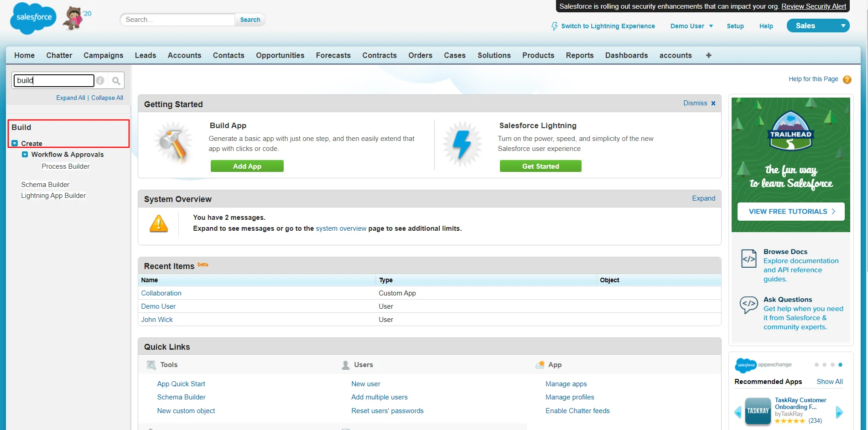Click the Ask Questions speech bubble icon

click(748, 304)
